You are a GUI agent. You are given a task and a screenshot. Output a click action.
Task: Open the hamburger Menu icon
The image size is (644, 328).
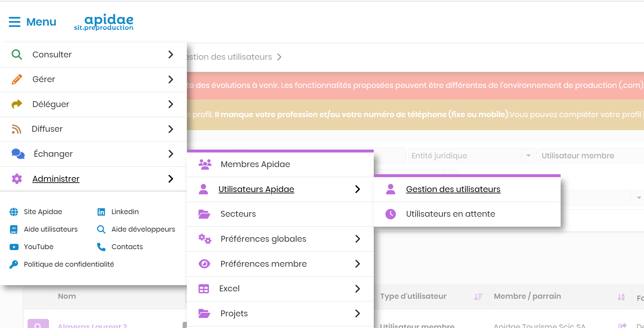tap(15, 22)
